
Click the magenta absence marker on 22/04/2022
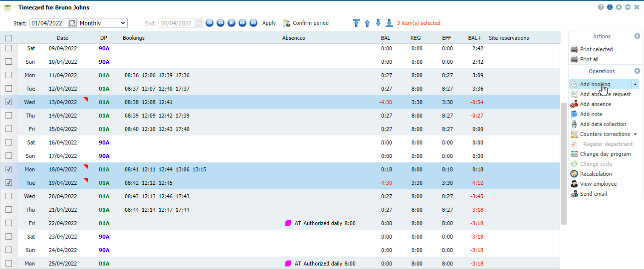(x=288, y=223)
